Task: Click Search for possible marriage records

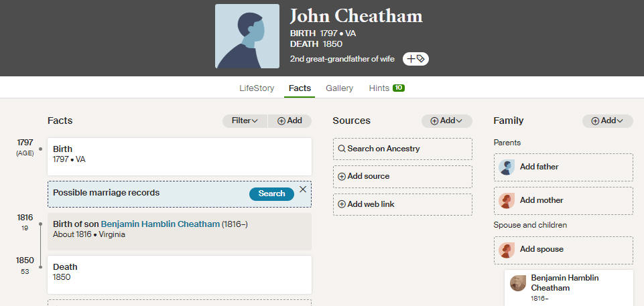Action: [x=271, y=194]
